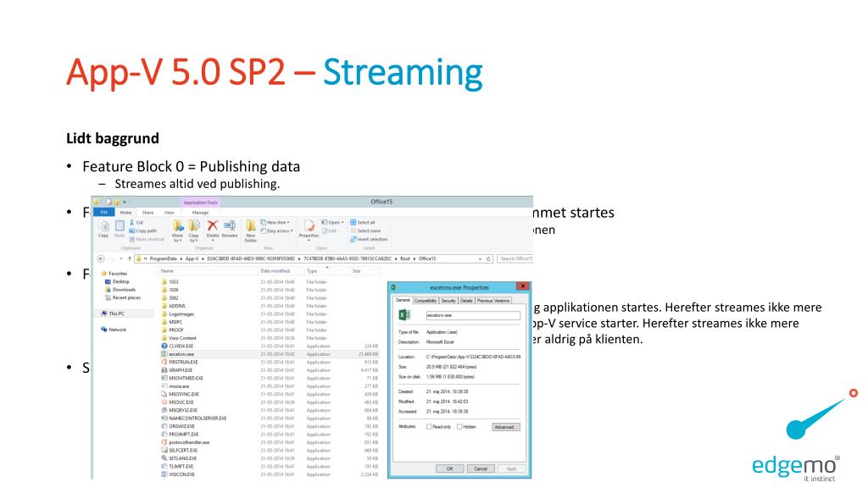868x488 pixels.
Task: Switch to the View ribbon tab
Action: tap(169, 213)
